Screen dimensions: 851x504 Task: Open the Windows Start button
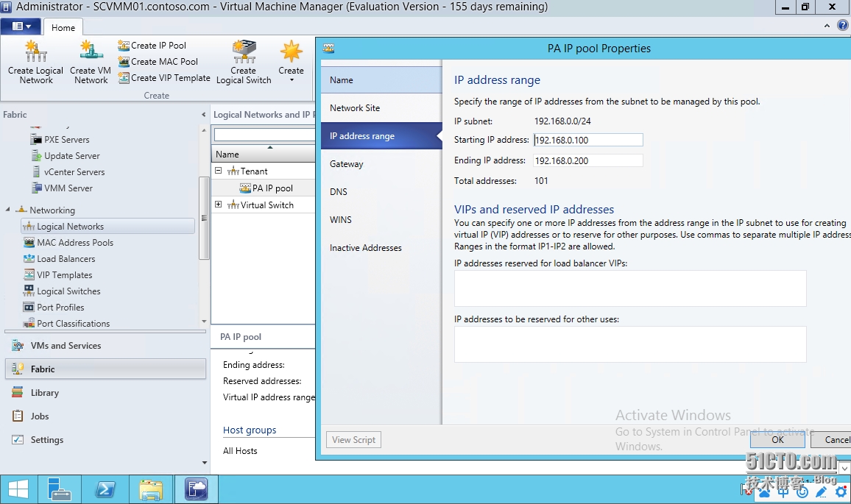[18, 489]
